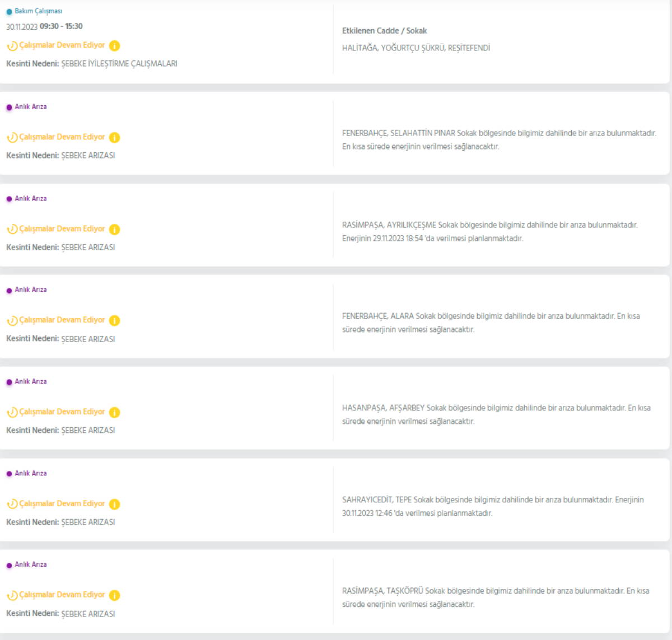Show info for the Fenerbahçe Alara outage
The image size is (672, 640).
click(114, 321)
